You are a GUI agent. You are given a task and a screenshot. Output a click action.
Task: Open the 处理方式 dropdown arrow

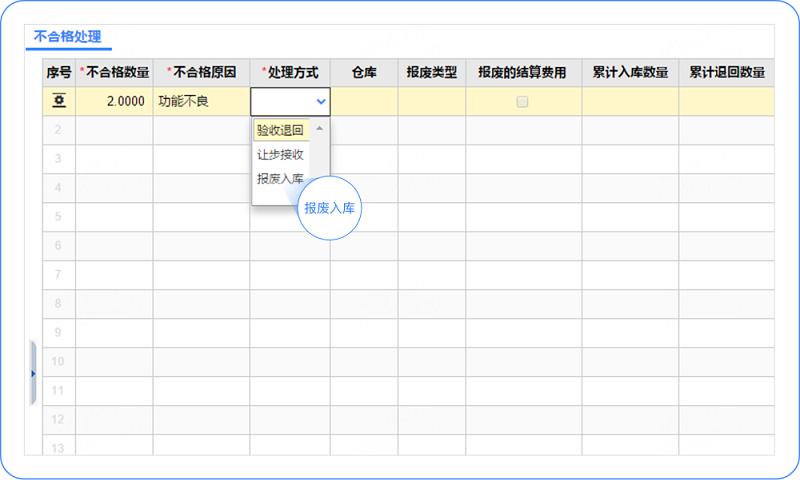tap(321, 102)
